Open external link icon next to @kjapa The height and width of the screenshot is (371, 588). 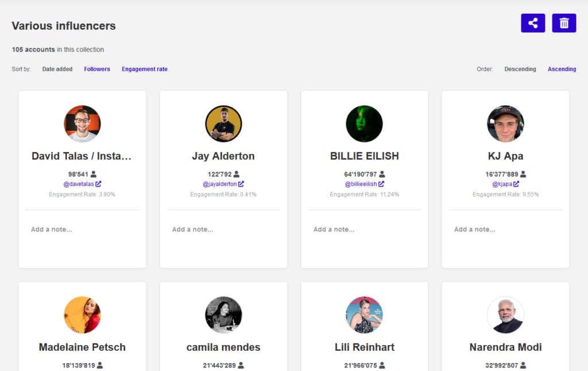516,184
